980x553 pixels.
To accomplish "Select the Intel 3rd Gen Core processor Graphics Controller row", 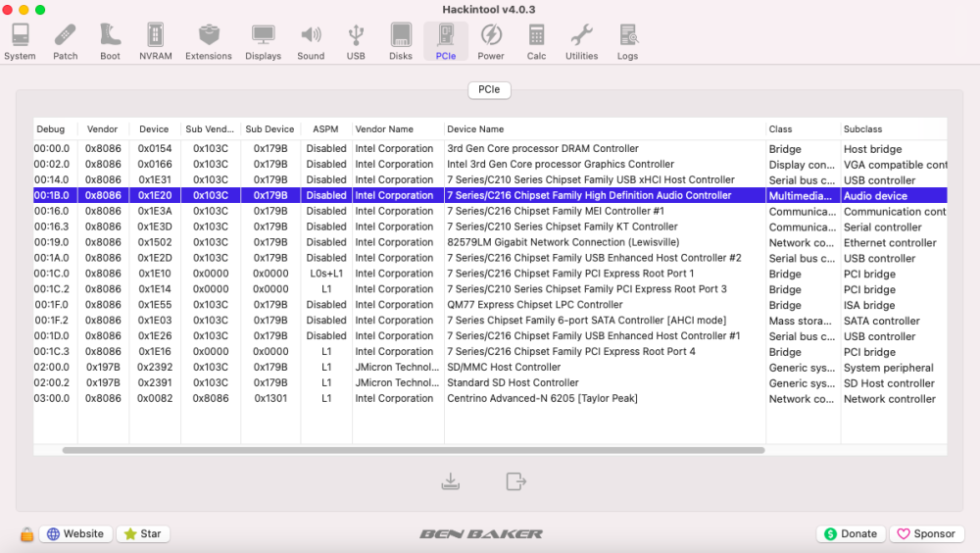I will pos(490,165).
